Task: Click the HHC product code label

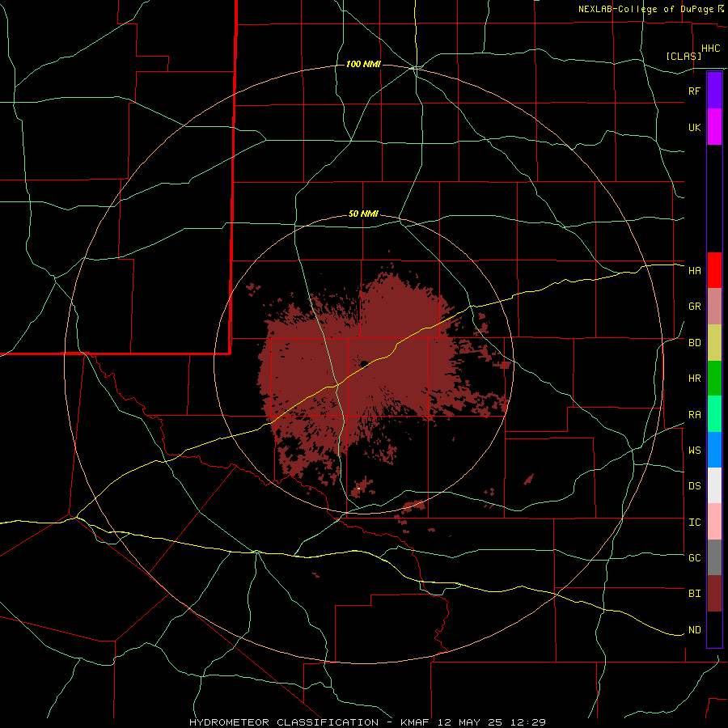Action: 710,49
